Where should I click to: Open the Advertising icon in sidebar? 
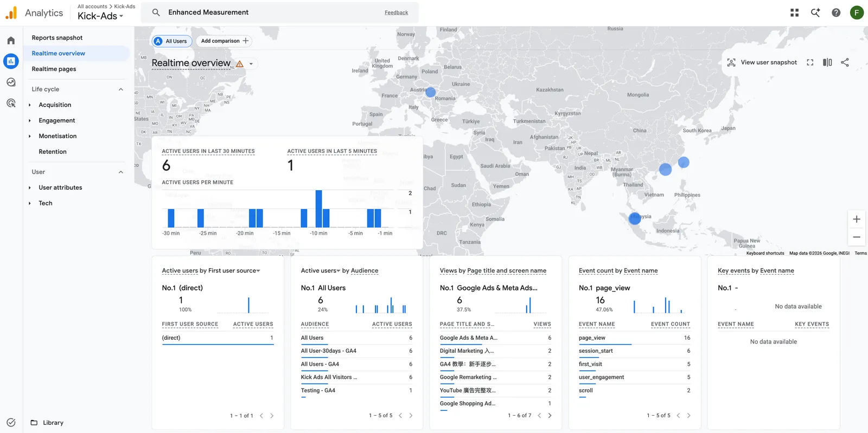click(11, 103)
